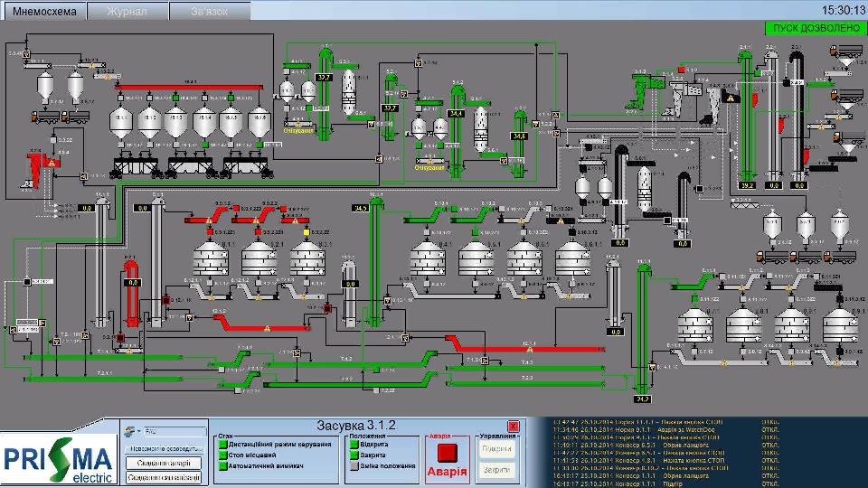The width and height of the screenshot is (868, 488).
Task: Close the Засувка 3.1.2 panel
Action: 514,426
